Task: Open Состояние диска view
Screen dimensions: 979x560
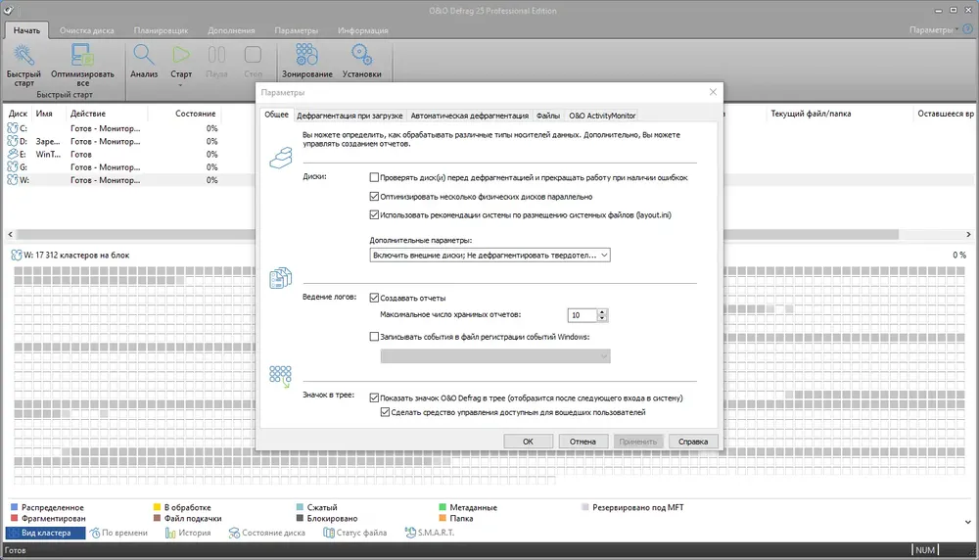Action: 266,533
